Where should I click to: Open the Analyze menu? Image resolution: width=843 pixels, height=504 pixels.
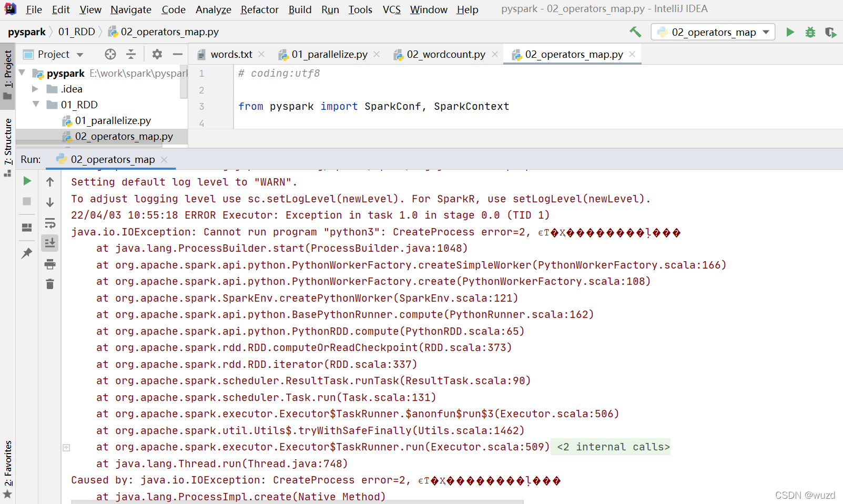[x=213, y=9]
